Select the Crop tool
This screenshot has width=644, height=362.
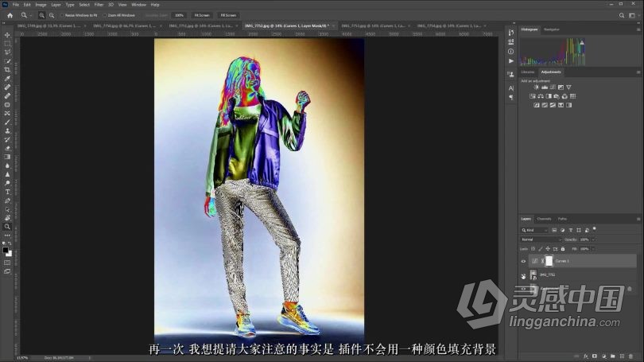[x=7, y=70]
